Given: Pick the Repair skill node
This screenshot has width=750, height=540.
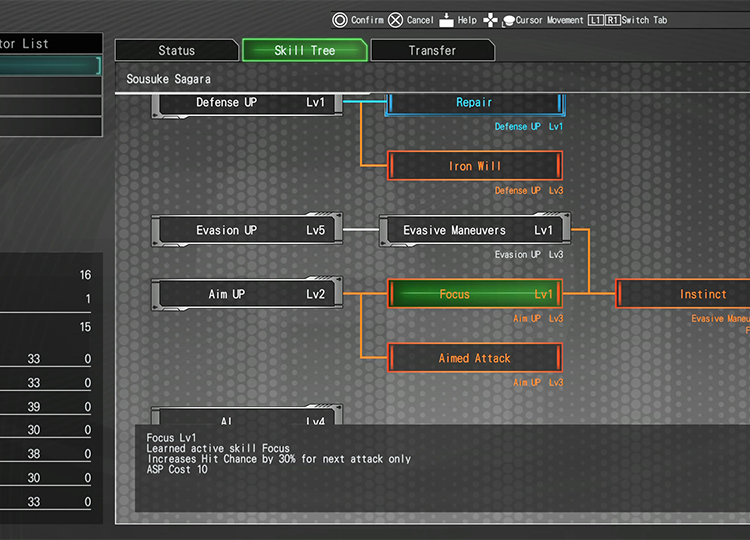Looking at the screenshot, I should tap(475, 103).
